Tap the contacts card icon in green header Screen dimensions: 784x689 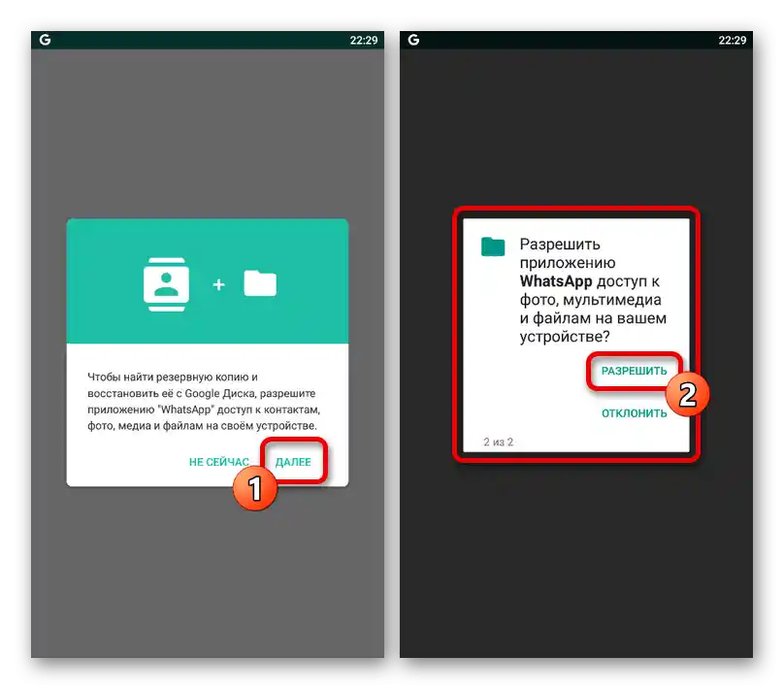[x=166, y=284]
